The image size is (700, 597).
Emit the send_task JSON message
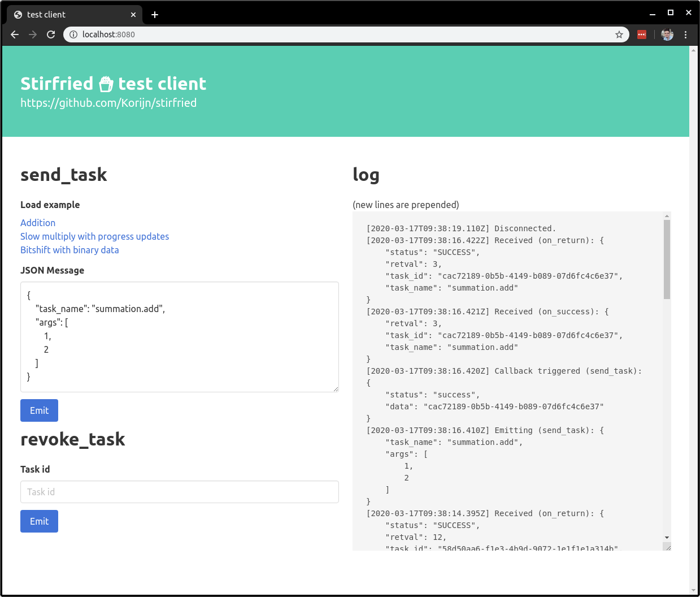(x=39, y=410)
